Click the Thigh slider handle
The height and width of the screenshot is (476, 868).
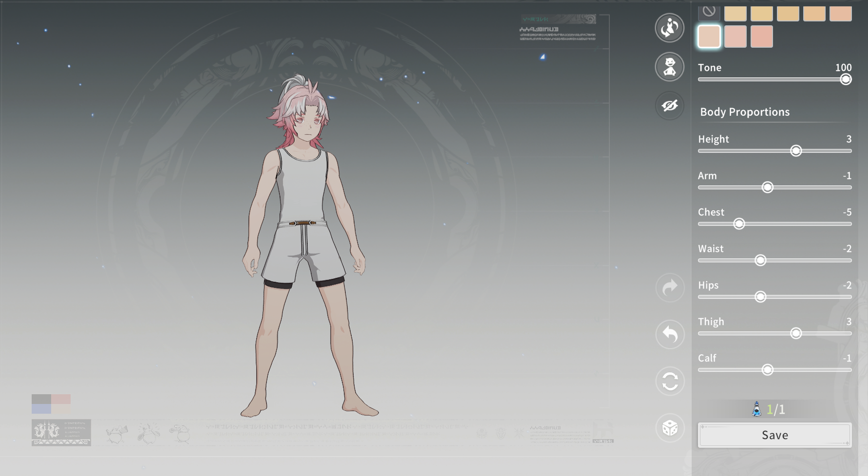pyautogui.click(x=796, y=333)
